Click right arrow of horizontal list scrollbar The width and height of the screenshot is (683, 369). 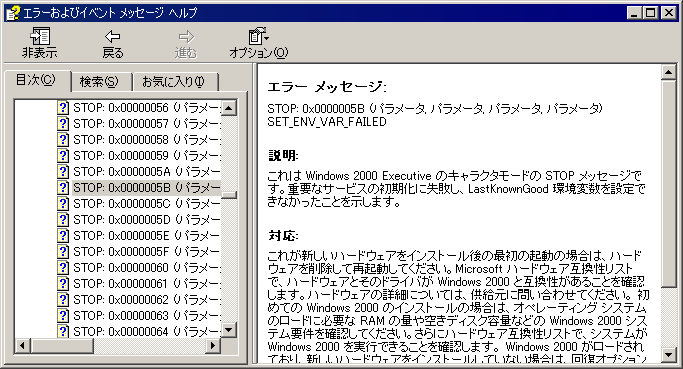point(212,346)
